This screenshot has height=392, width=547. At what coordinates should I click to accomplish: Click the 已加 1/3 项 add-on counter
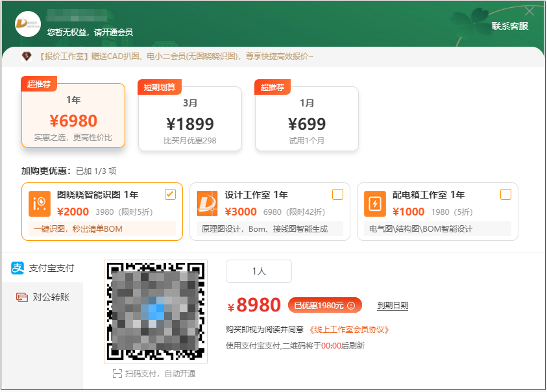tap(96, 171)
